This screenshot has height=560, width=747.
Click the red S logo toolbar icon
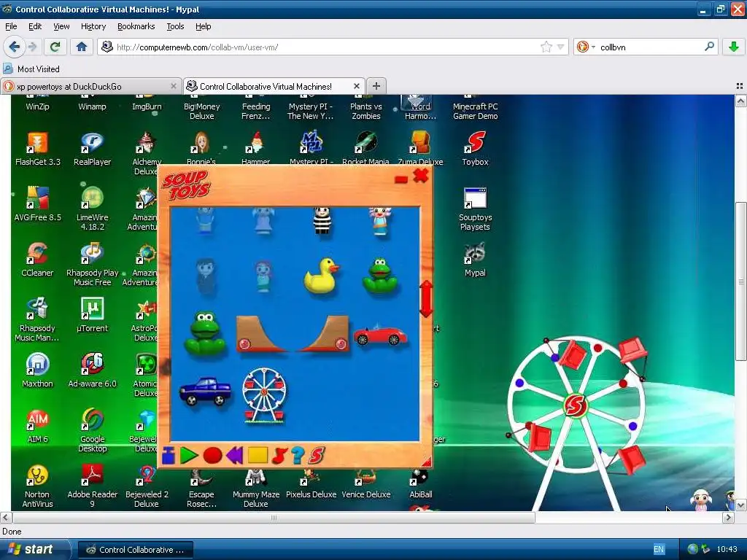317,456
